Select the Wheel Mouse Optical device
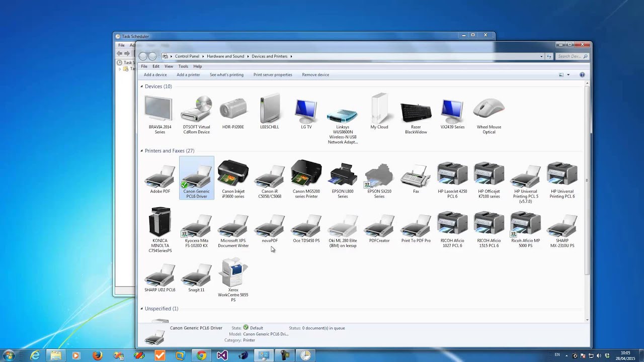Screen dimensions: 644x362 (489, 115)
